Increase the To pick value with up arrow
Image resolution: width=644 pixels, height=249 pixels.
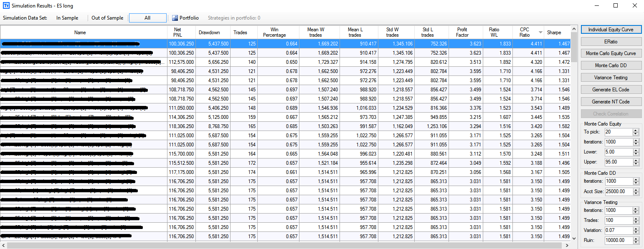636,130
